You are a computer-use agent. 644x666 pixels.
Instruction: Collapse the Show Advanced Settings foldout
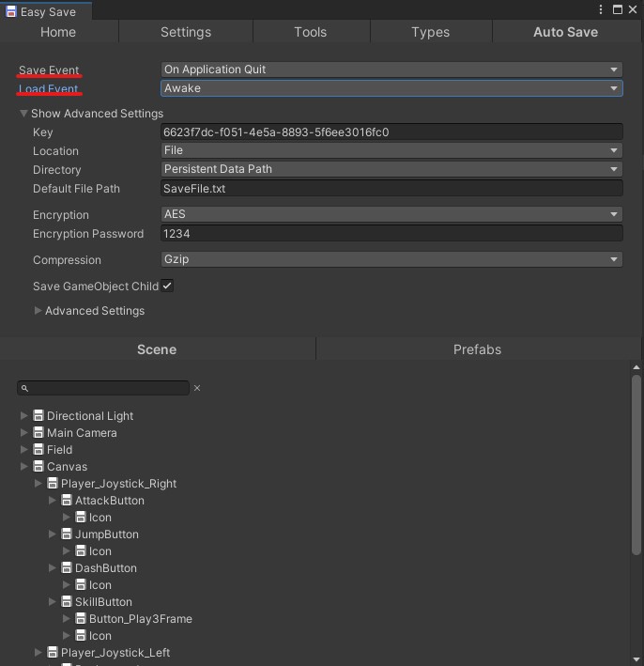click(23, 114)
